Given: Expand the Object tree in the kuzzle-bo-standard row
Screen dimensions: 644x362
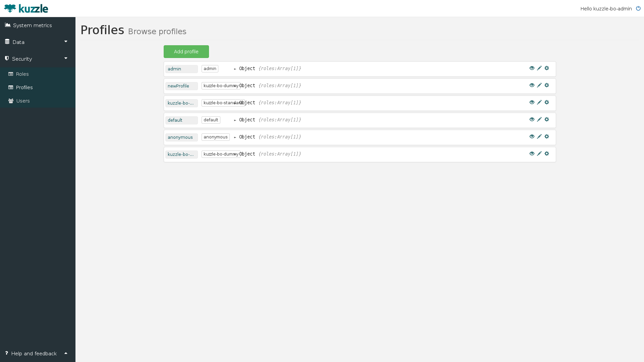Looking at the screenshot, I should coord(235,103).
